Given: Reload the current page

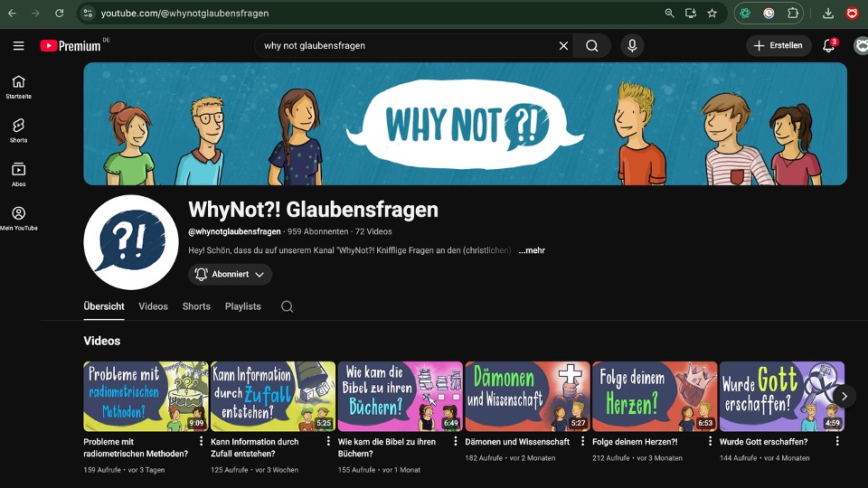Looking at the screenshot, I should click(60, 14).
